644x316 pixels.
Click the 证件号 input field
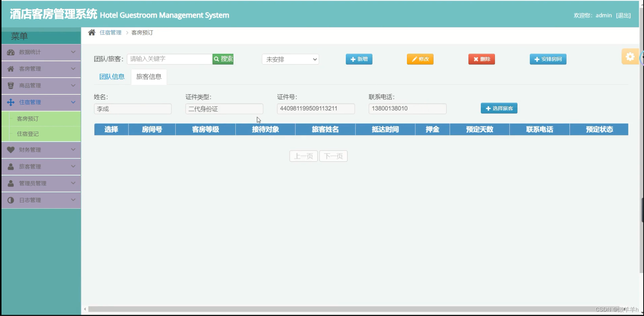tap(316, 109)
